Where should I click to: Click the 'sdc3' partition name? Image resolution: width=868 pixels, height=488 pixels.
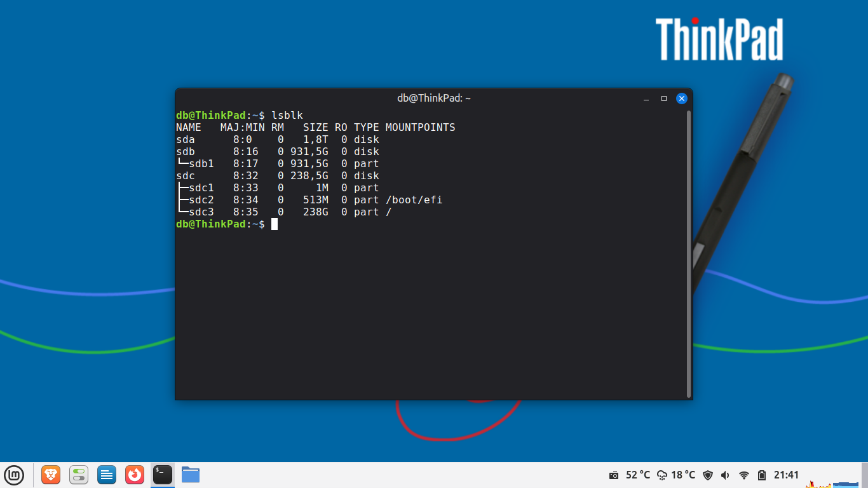click(201, 212)
